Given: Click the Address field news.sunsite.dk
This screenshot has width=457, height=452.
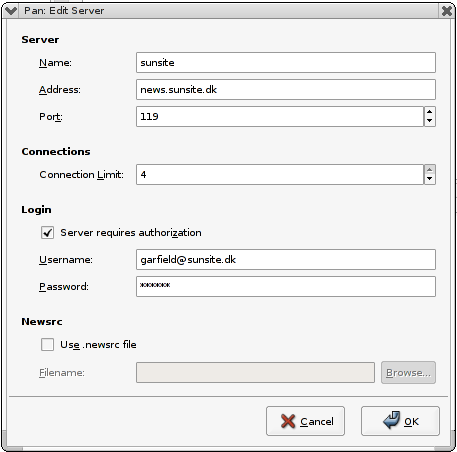Looking at the screenshot, I should tap(286, 89).
